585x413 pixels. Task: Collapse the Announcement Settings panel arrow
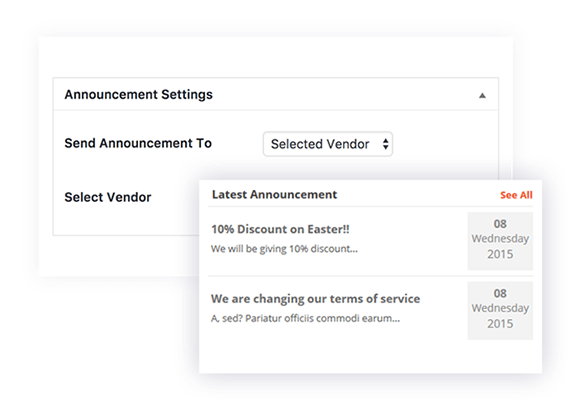pos(482,96)
